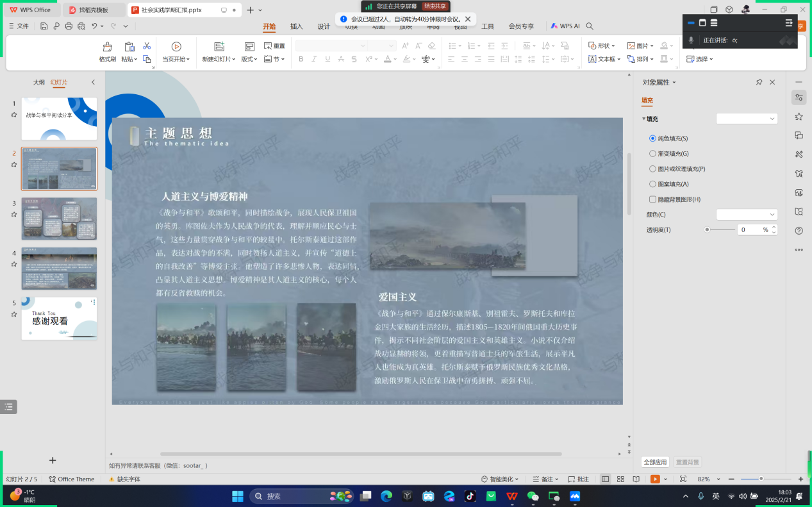Open the Color (颜色) dropdown
Screen dimensions: 812x507
747,215
